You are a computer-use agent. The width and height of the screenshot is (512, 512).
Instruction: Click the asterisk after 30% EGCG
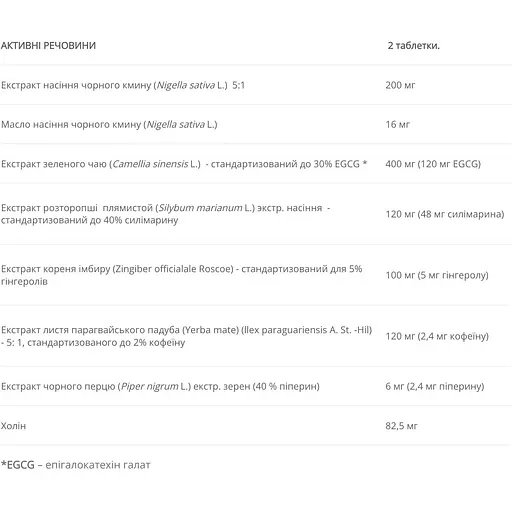[x=365, y=163]
